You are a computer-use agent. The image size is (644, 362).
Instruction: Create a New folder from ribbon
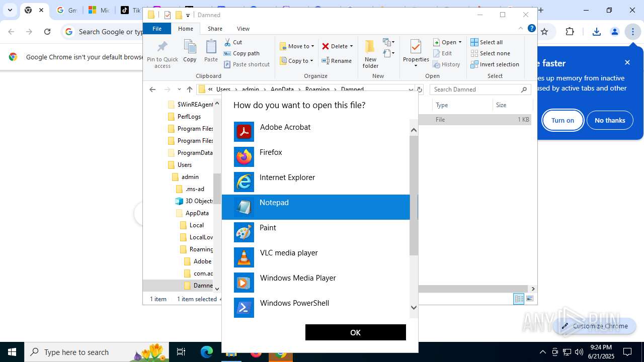click(370, 54)
